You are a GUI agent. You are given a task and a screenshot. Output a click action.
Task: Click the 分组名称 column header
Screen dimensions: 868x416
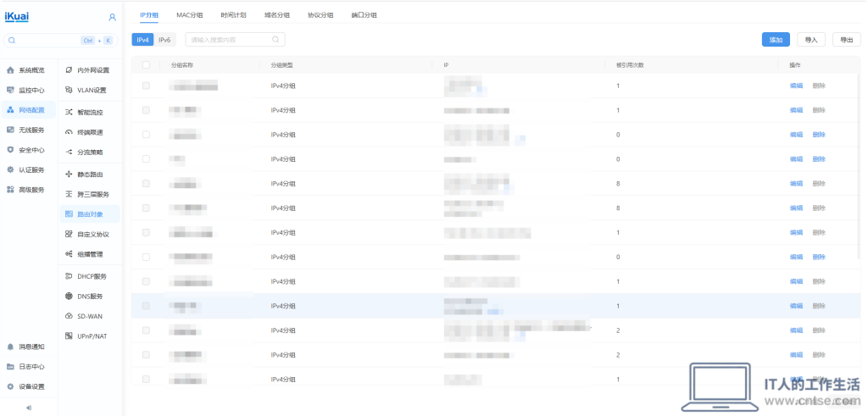tap(182, 64)
